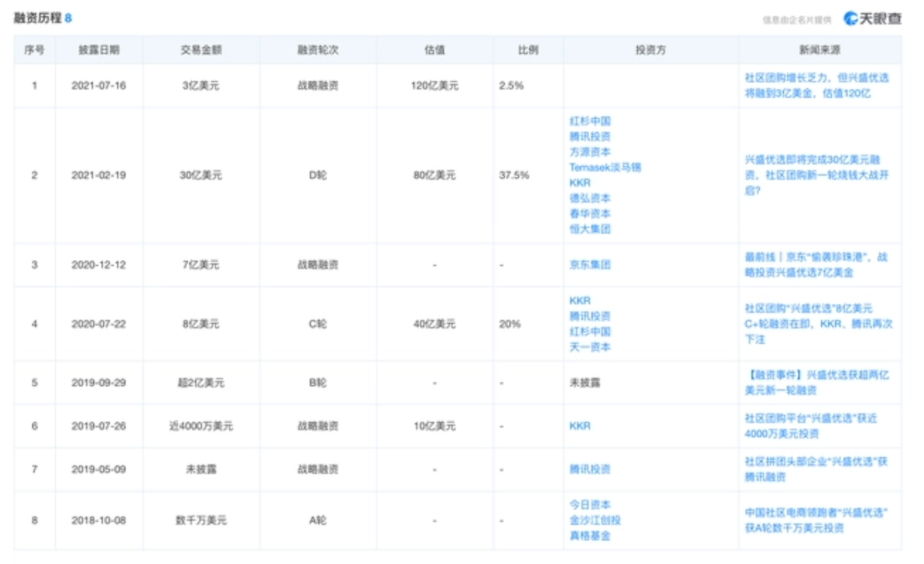Open 恒大集团 investor link
924x564 pixels.
[590, 229]
